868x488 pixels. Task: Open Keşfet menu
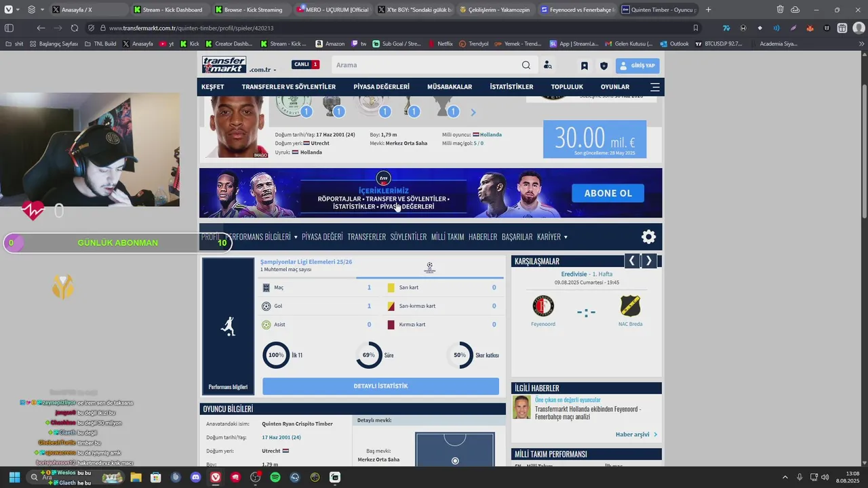pos(212,87)
